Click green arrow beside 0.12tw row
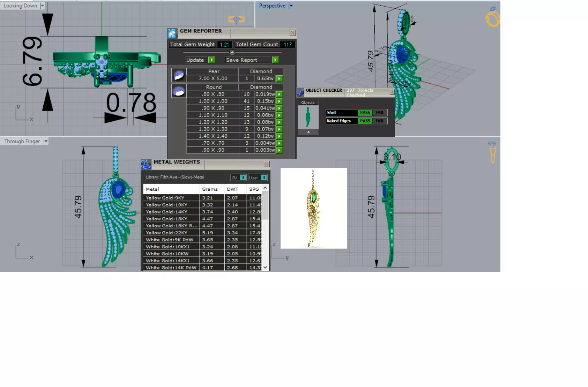This screenshot has height=387, width=588. click(x=280, y=136)
